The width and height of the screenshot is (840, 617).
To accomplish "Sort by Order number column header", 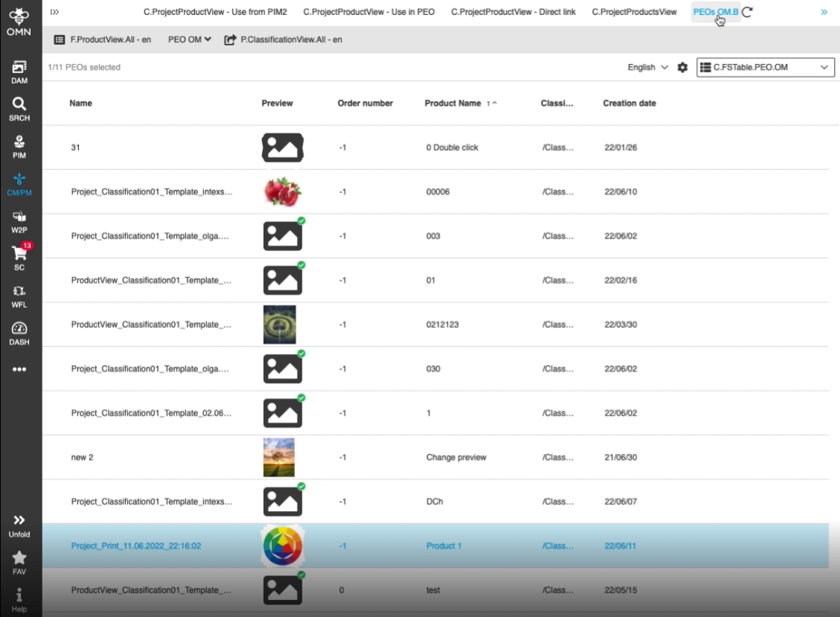I will point(366,104).
